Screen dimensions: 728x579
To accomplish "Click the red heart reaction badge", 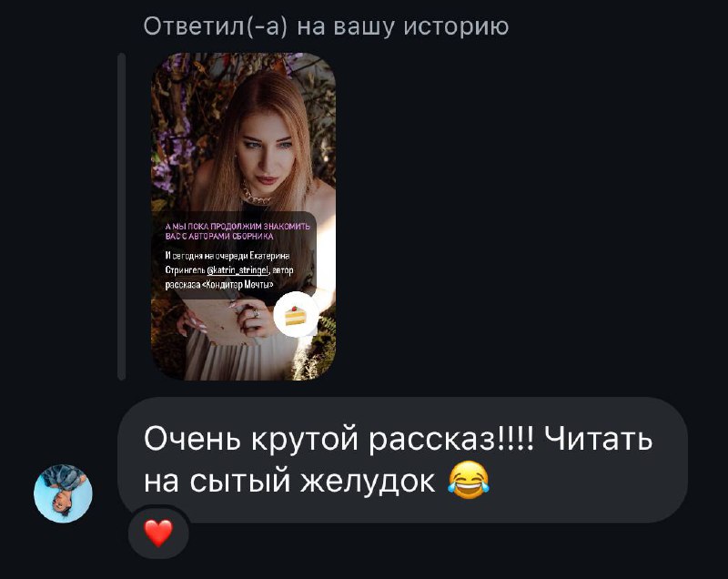I will [x=158, y=533].
